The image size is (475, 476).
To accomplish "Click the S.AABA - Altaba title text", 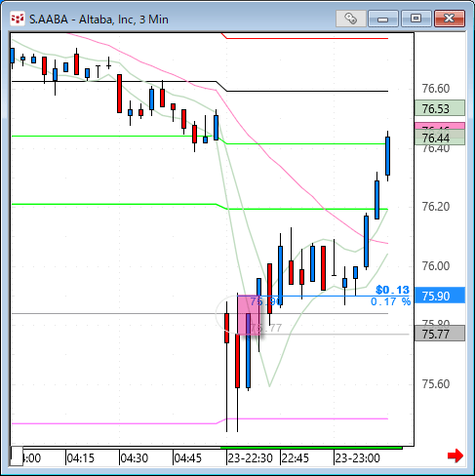I will [x=99, y=20].
